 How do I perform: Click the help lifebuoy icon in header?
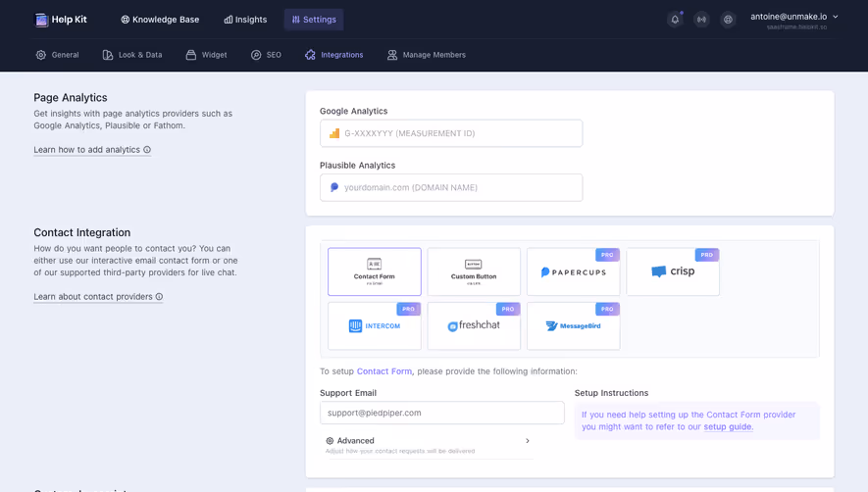point(728,20)
